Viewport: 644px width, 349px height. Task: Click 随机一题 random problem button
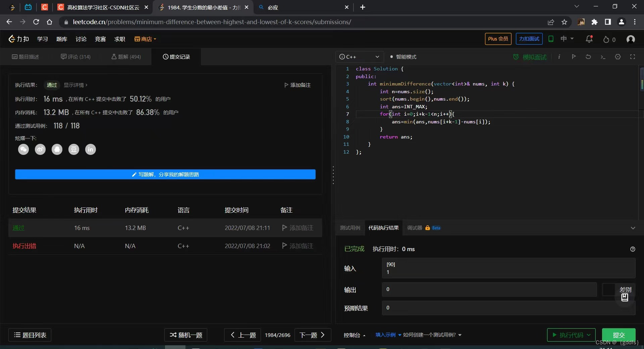coord(186,335)
